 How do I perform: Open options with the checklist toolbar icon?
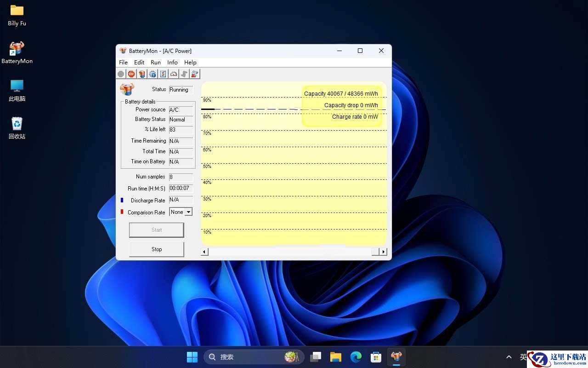tap(163, 74)
